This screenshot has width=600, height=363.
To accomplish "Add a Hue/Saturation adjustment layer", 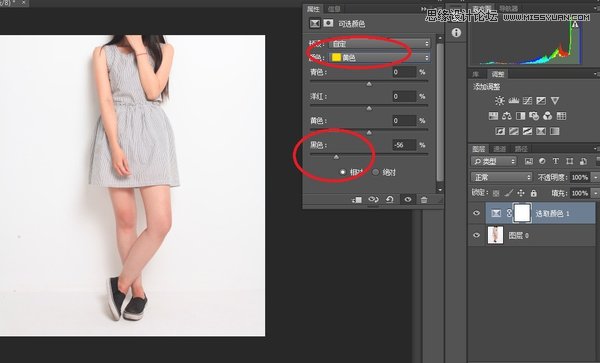I will (x=493, y=116).
